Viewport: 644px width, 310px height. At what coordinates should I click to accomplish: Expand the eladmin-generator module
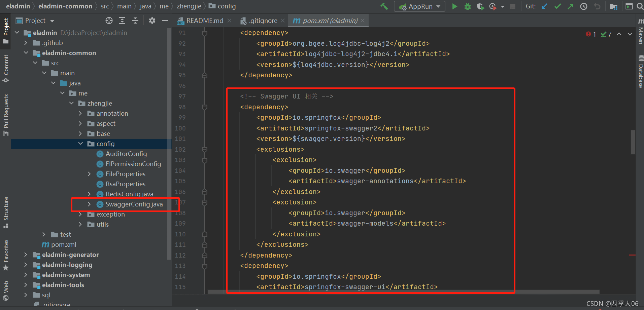(26, 255)
